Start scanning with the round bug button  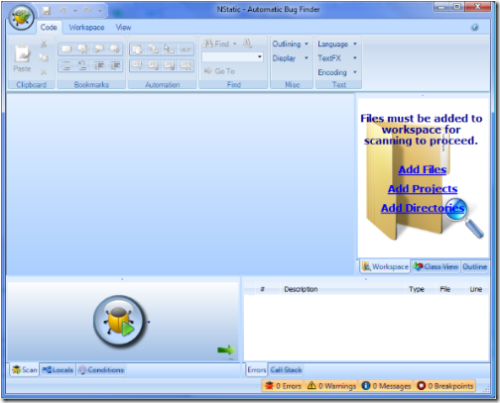tap(119, 321)
